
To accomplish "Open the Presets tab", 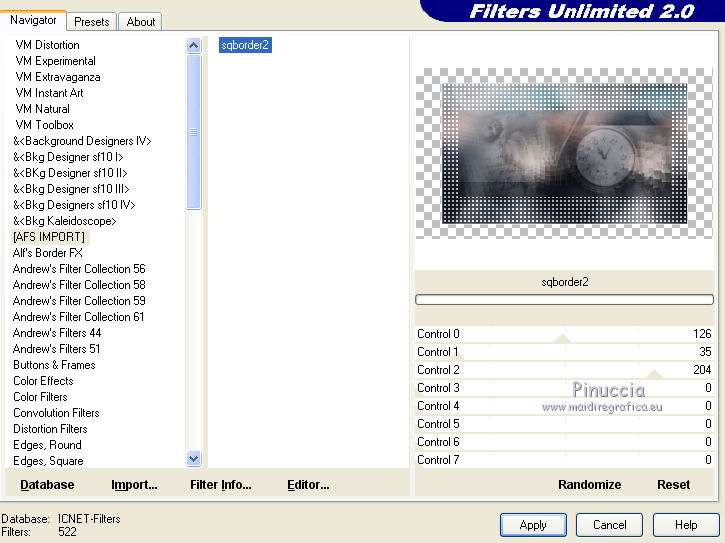I will click(x=92, y=22).
